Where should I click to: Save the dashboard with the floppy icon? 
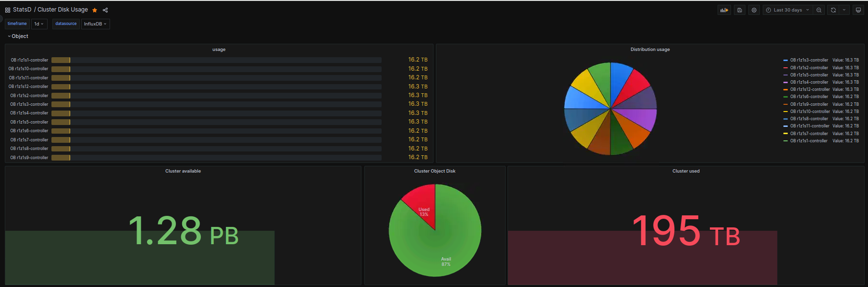(740, 10)
